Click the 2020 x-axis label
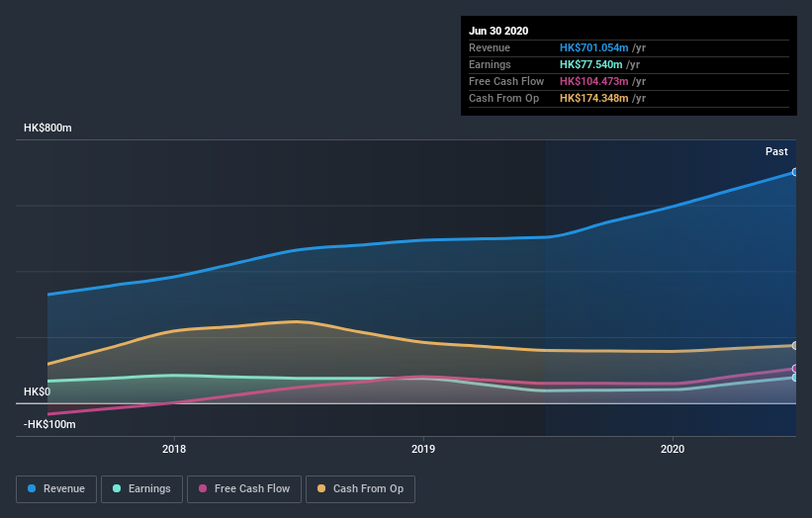Viewport: 812px width, 518px height. tap(673, 449)
